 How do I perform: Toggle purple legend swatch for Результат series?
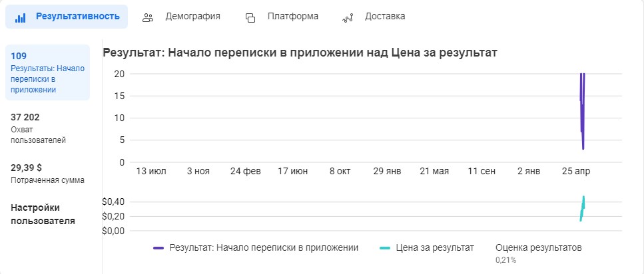coord(159,248)
